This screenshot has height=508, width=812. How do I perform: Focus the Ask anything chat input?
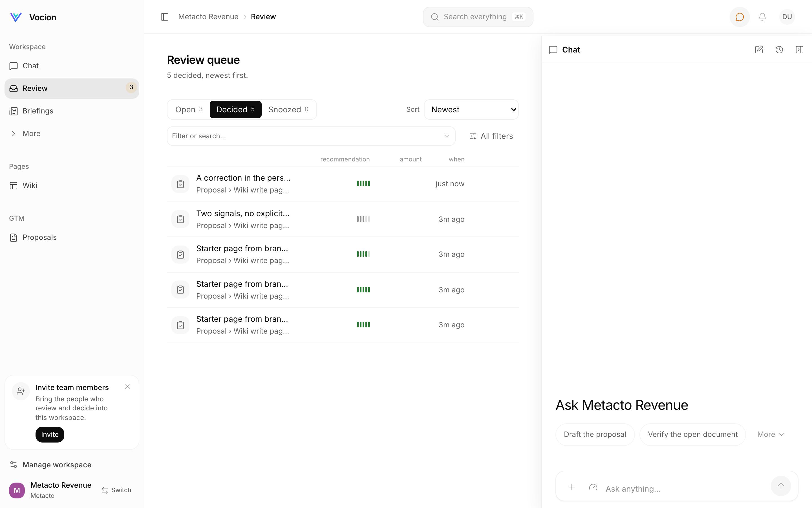pyautogui.click(x=685, y=489)
